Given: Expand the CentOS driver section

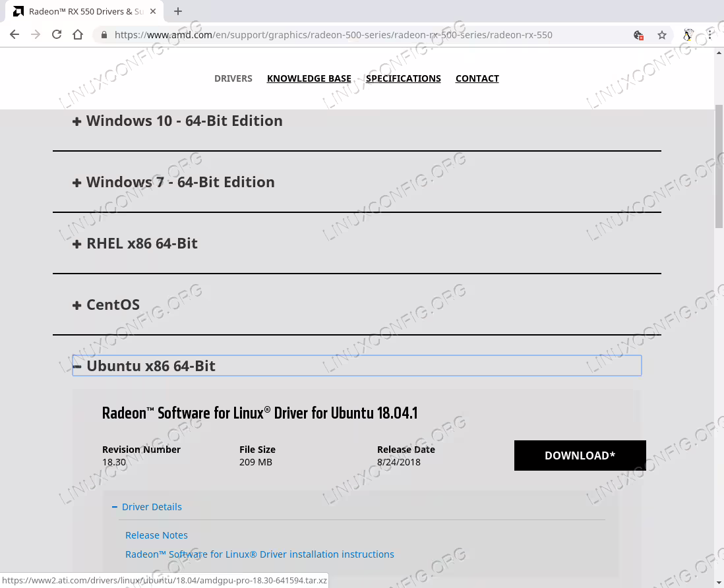Looking at the screenshot, I should coord(106,305).
